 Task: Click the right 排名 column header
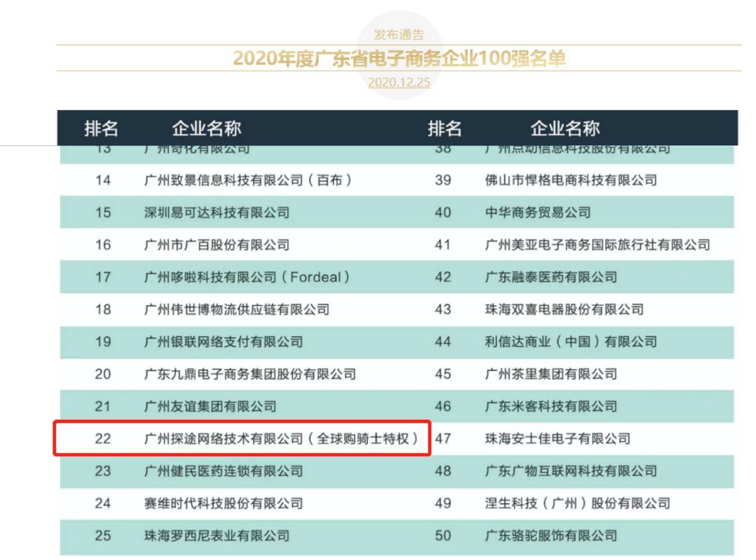(444, 128)
